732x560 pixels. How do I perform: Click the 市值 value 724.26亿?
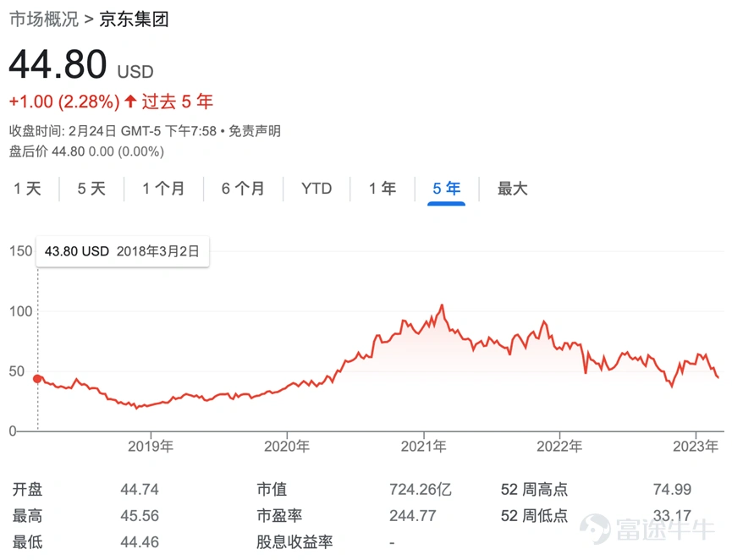(421, 489)
